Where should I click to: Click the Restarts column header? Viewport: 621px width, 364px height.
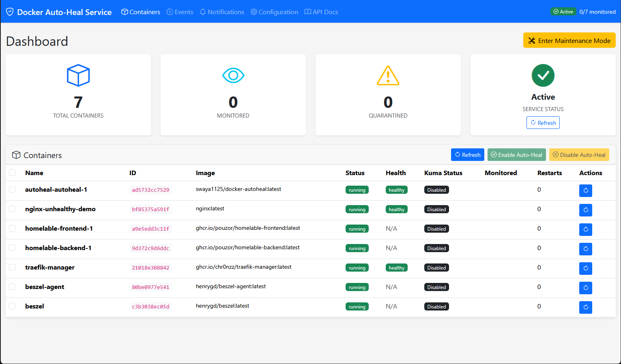tap(550, 173)
